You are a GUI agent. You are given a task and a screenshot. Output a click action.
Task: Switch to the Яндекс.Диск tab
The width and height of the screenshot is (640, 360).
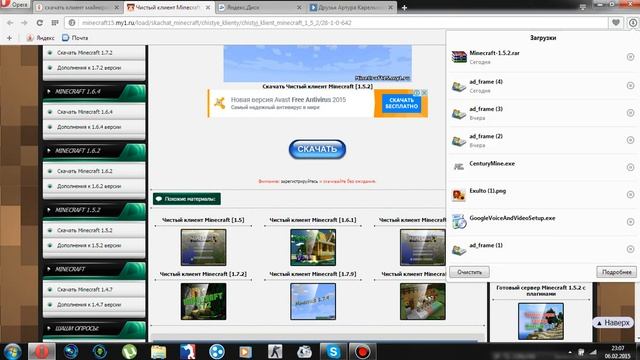pyautogui.click(x=260, y=7)
